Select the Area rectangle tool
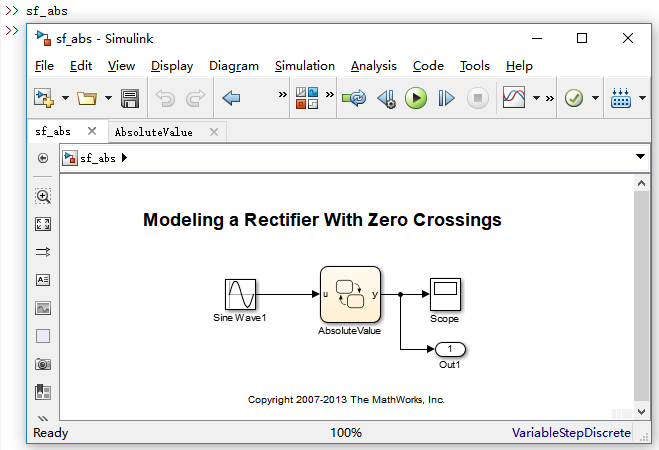The image size is (659, 450). 43,336
